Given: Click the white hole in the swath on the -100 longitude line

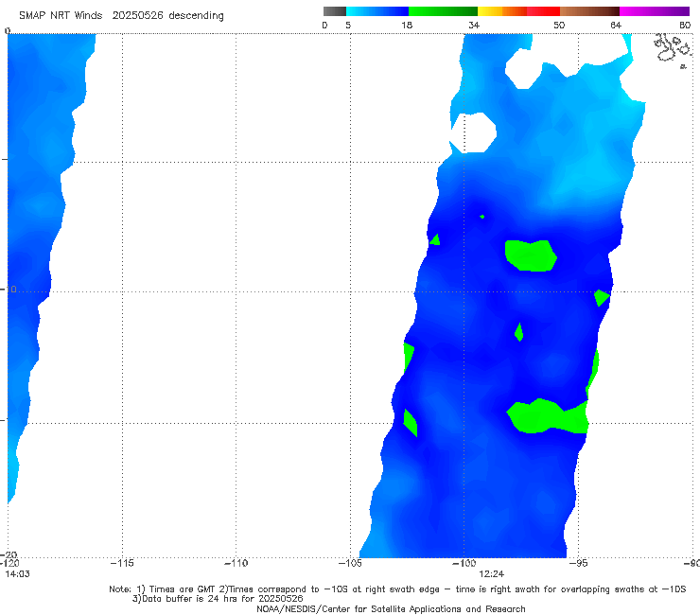Looking at the screenshot, I should point(473,132).
